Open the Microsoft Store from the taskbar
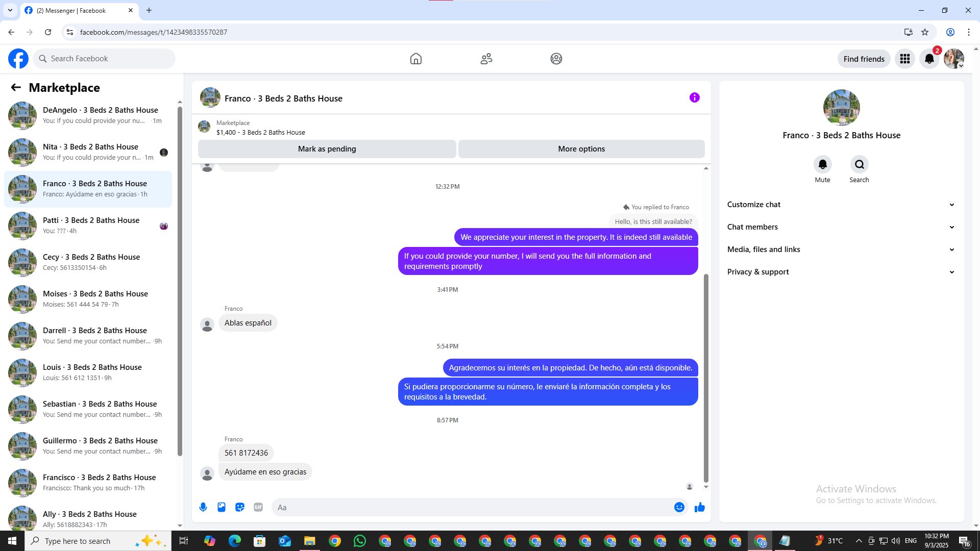 (260, 541)
